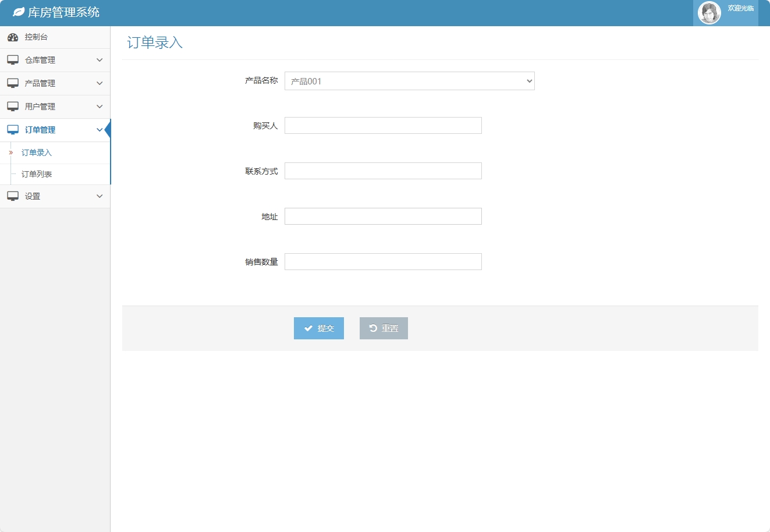Click the monitor icon beside 设置

tap(13, 196)
